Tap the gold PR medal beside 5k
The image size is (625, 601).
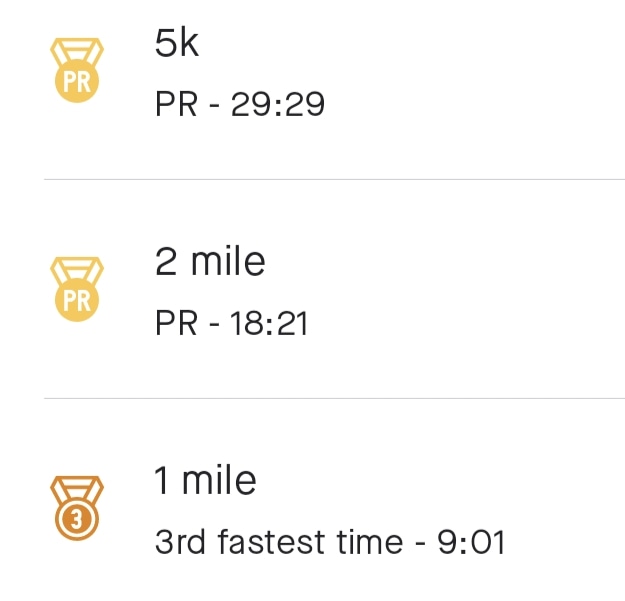77,70
